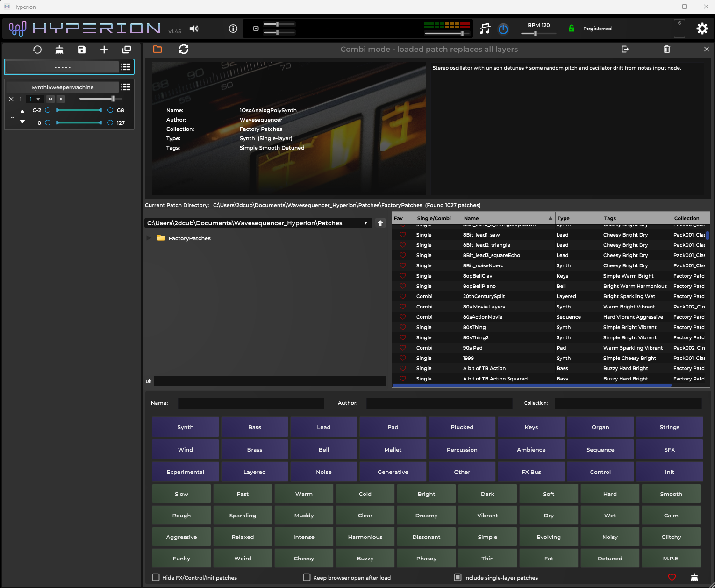Open the orange folder icon in browser

tap(157, 49)
